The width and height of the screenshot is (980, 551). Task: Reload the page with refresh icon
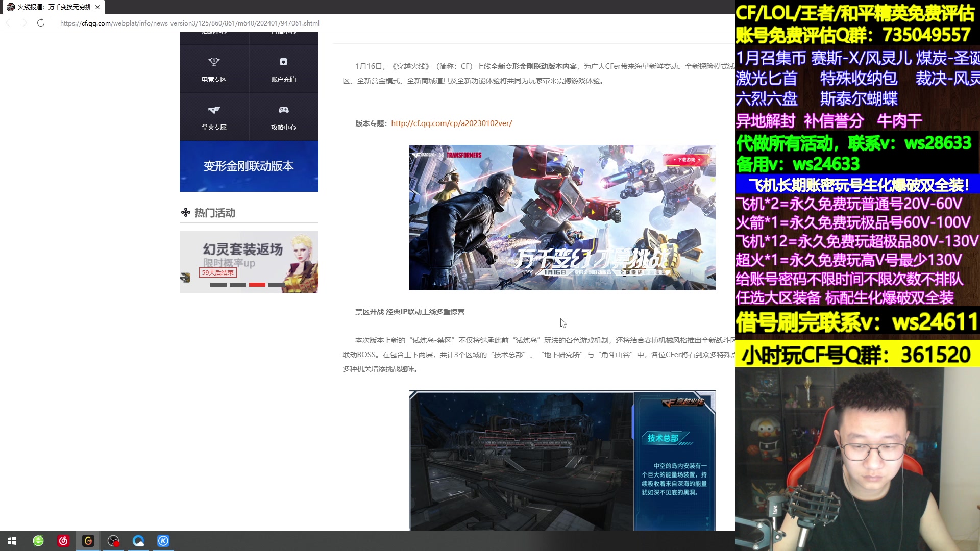click(41, 23)
